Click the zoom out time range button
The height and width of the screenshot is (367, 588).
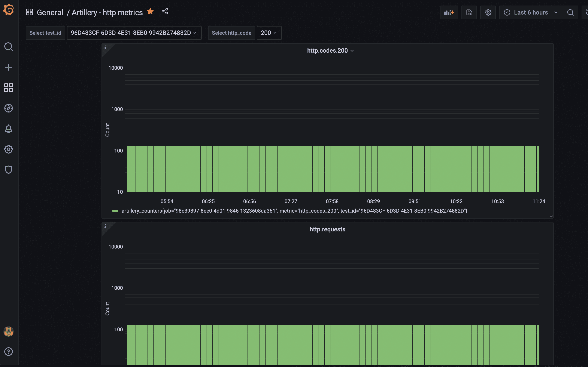click(570, 12)
